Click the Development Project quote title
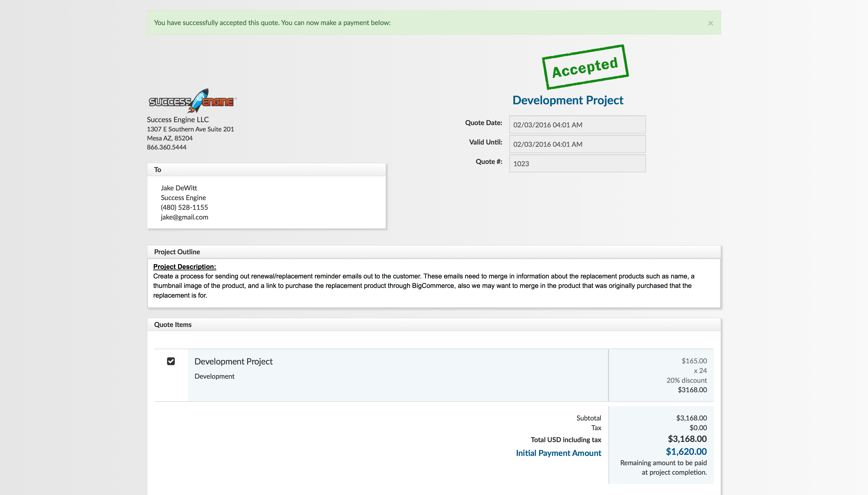This screenshot has height=495, width=868. pos(568,100)
